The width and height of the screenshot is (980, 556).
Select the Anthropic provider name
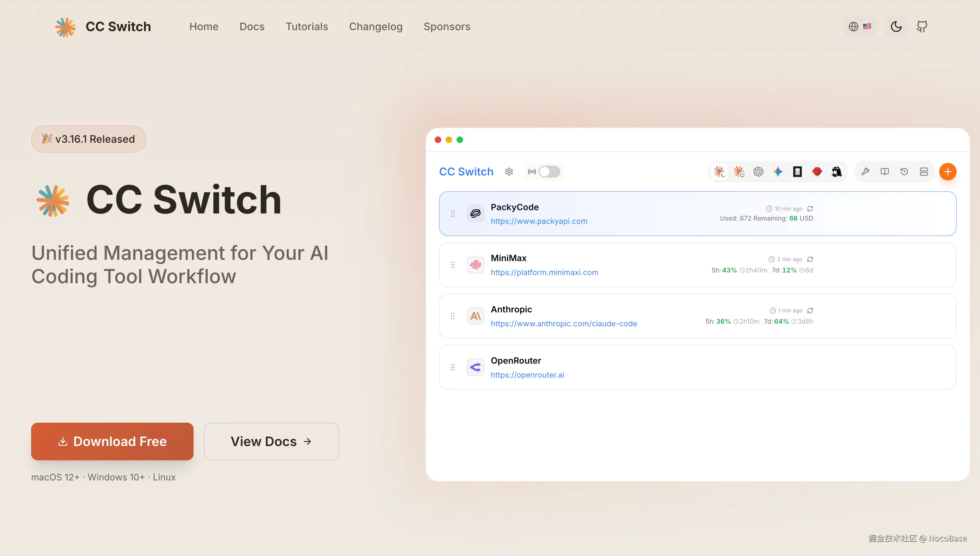[511, 309]
